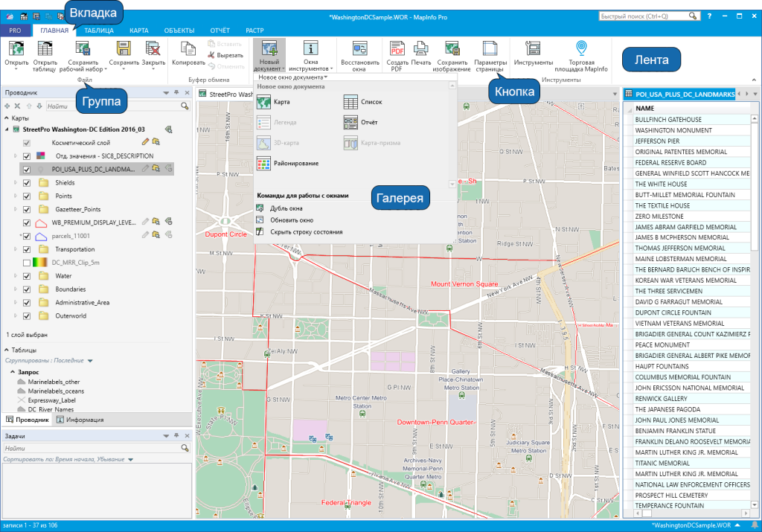Collapse StreetPro Washington-DC Edition map node
This screenshot has height=532, width=762.
(7, 129)
